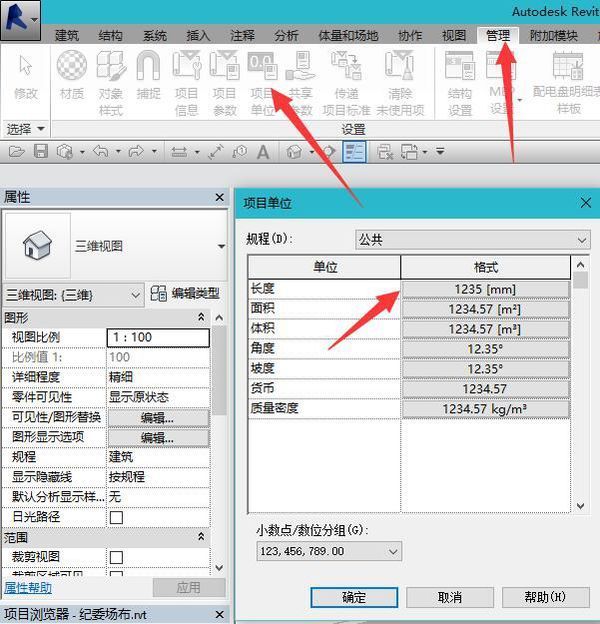This screenshot has height=624, width=600.
Task: Expand the 规程 discipline dropdown in dialog
Action: click(x=472, y=240)
